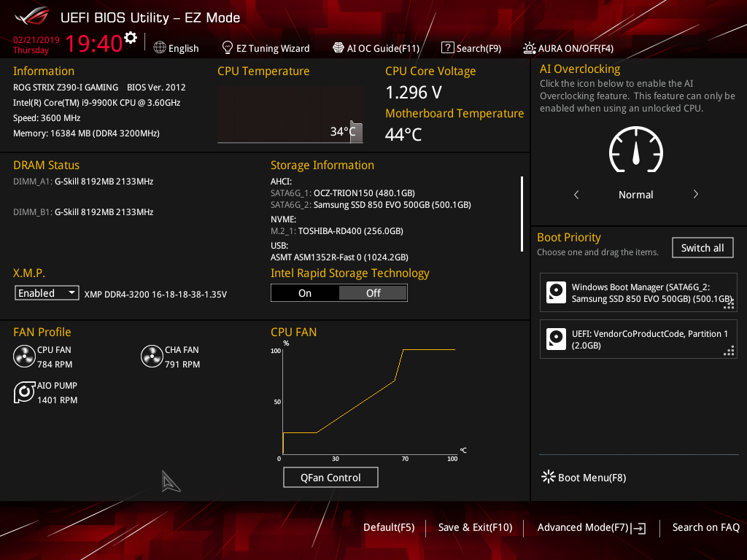Click ROG STRIX Z390-I GAMING model text

click(x=66, y=87)
